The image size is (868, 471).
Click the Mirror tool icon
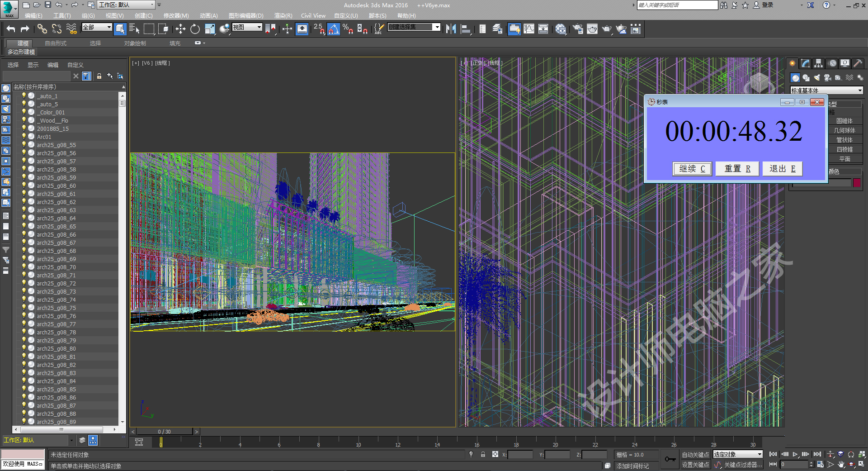[x=451, y=29]
